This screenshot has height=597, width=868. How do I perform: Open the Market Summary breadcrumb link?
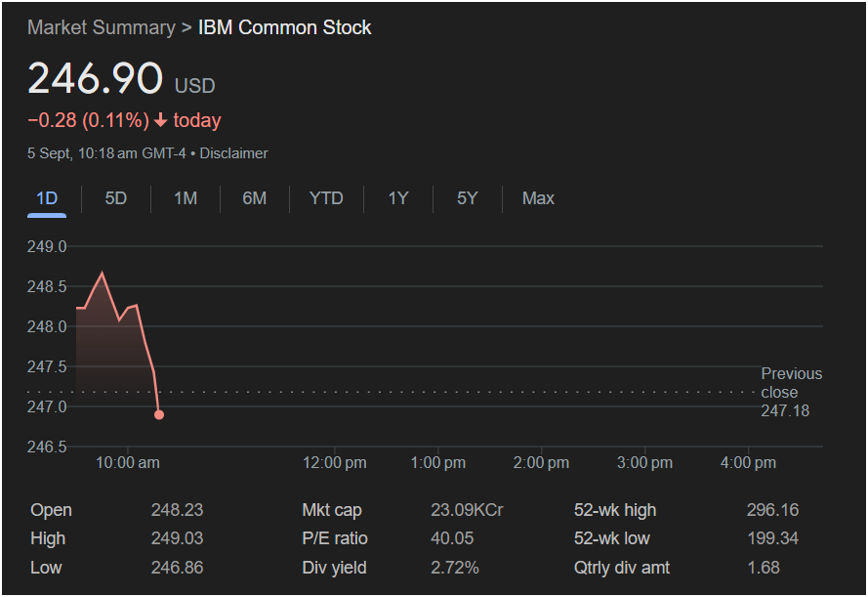102,27
